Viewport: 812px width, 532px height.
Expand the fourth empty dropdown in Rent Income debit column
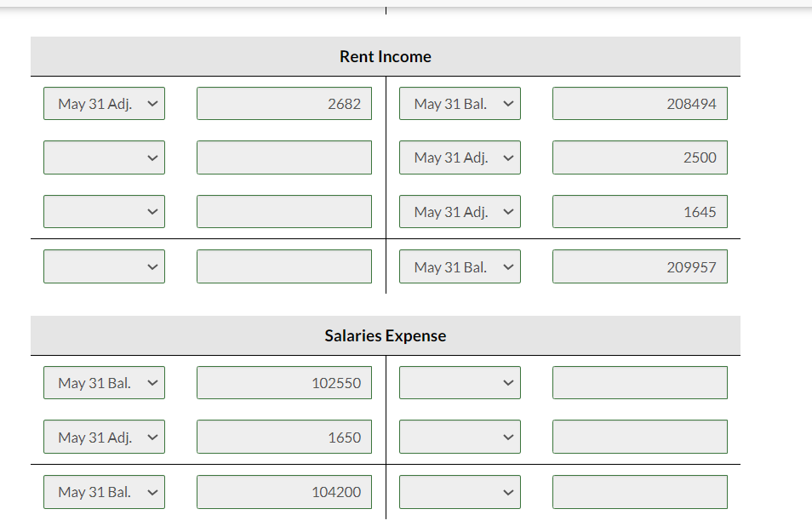104,266
